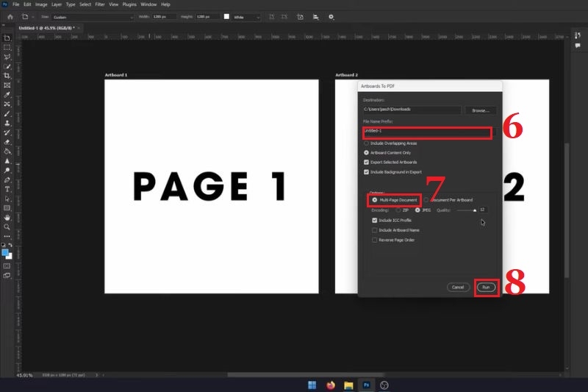Screen dimensions: 588x392
Task: Select the Eyedropper tool
Action: 7,95
